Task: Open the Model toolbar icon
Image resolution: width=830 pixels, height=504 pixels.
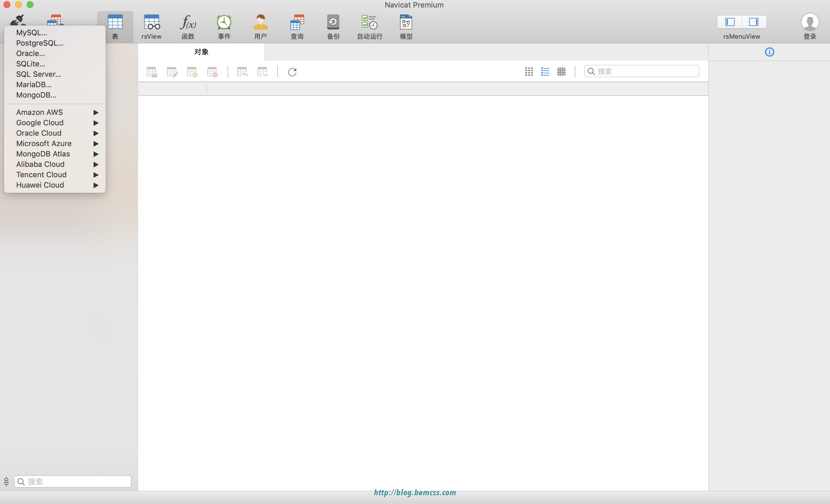Action: (x=406, y=23)
